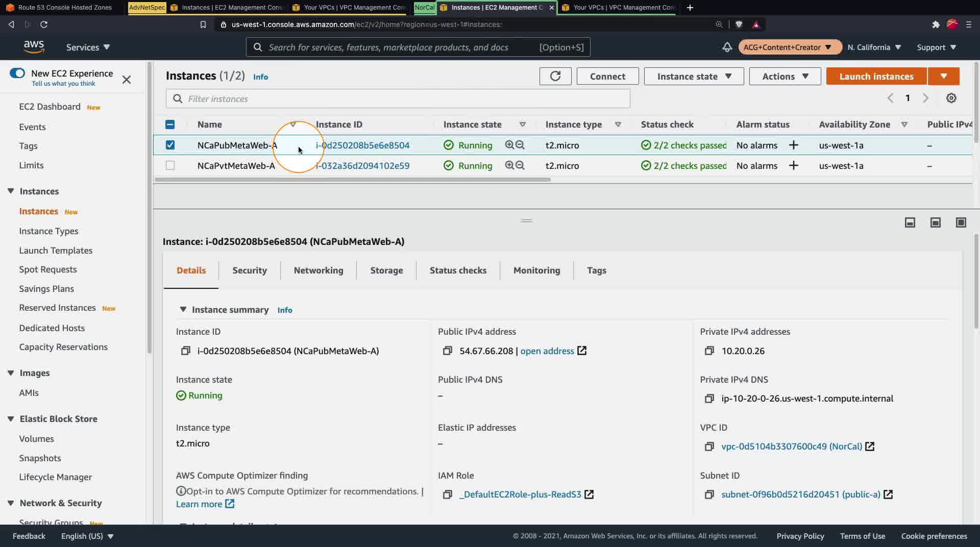Reload the browser page
Viewport: 980px width, 547px height.
pos(44,24)
